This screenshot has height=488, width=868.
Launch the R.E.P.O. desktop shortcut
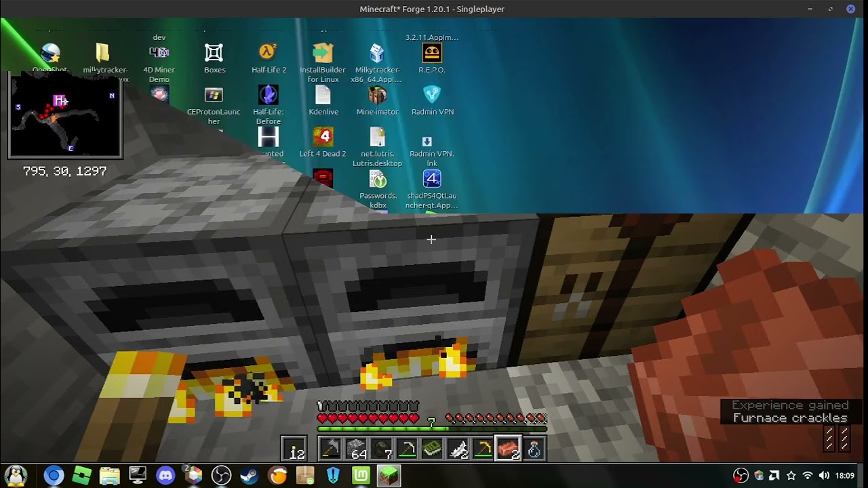(x=432, y=58)
